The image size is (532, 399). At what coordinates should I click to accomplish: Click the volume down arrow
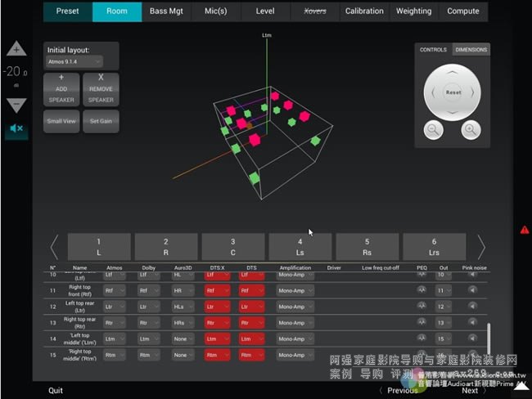coord(16,104)
